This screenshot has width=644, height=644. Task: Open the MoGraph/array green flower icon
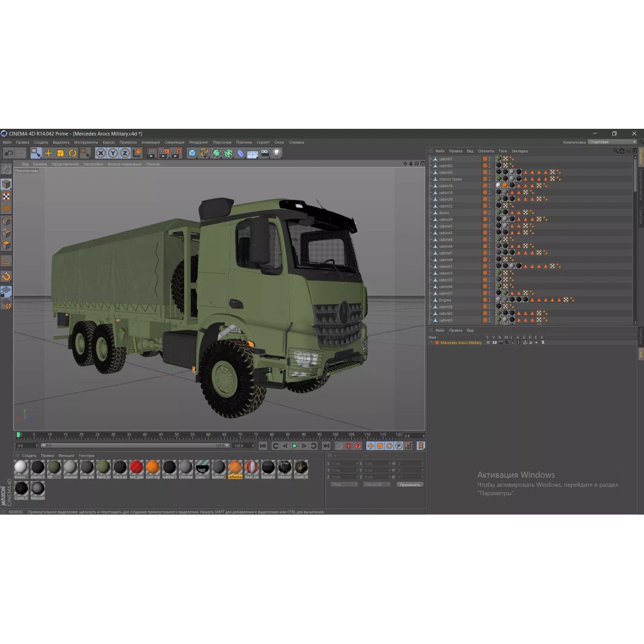point(228,153)
